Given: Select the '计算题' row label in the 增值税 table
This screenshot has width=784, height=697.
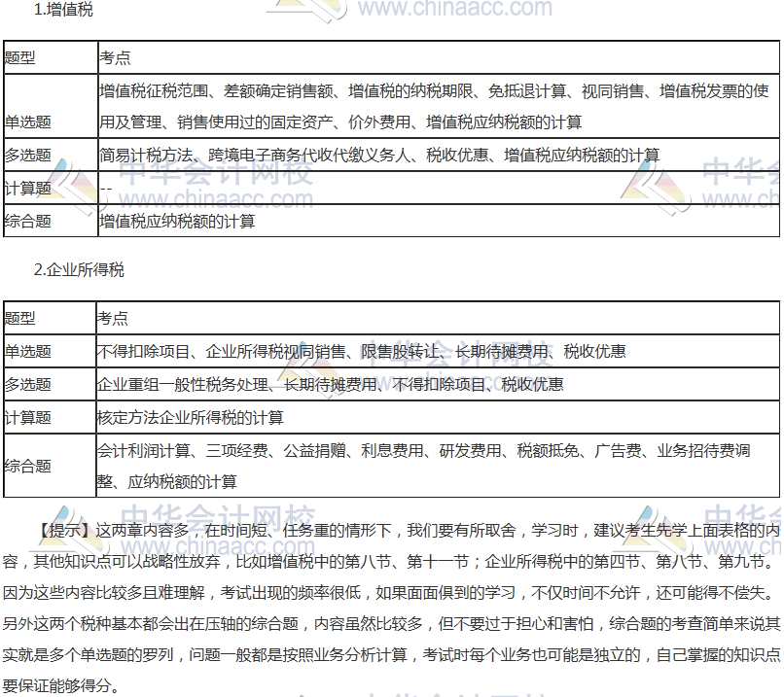Looking at the screenshot, I should (x=28, y=189).
